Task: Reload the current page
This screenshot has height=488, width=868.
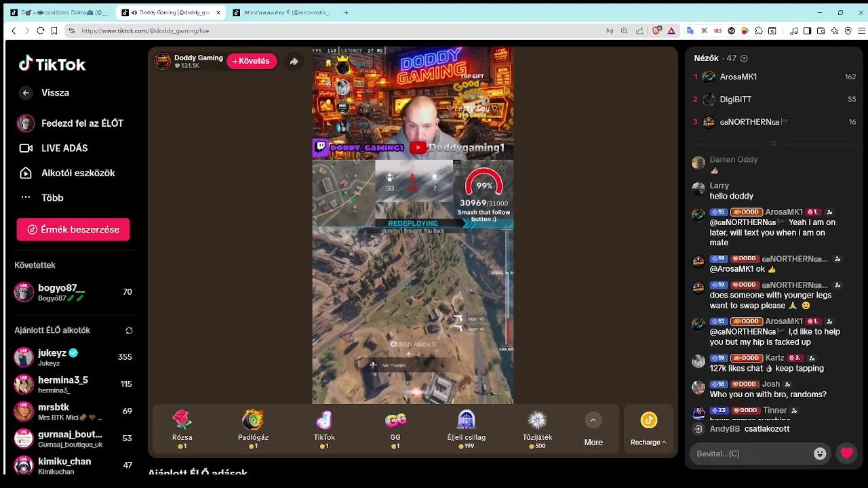Action: coord(40,30)
